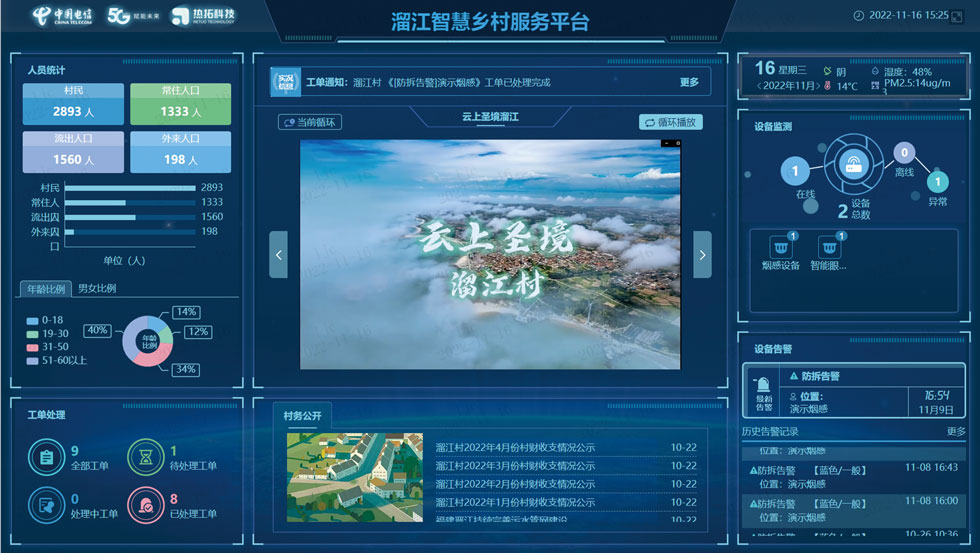Click the 村务公开 village illustration thumbnail
This screenshot has height=553, width=980.
[355, 477]
